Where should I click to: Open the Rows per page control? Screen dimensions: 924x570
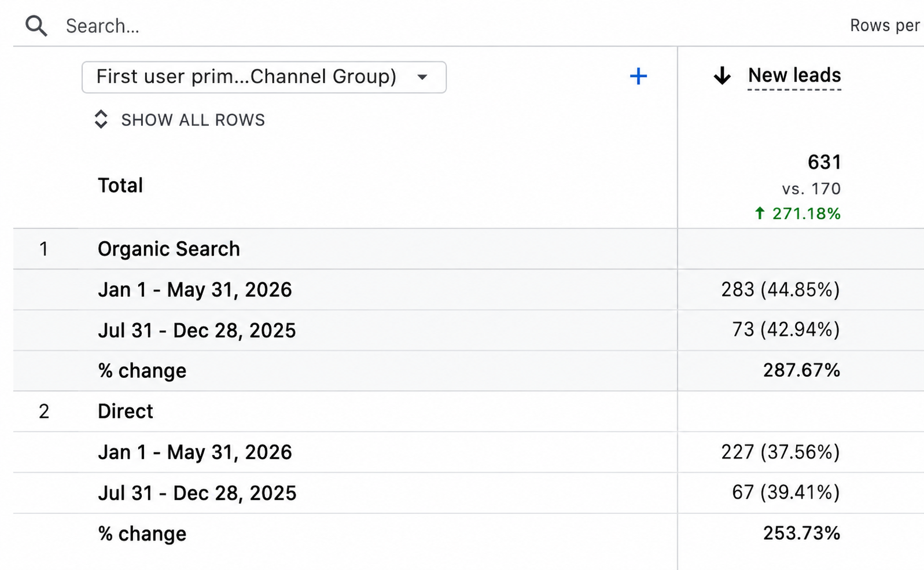pos(885,25)
